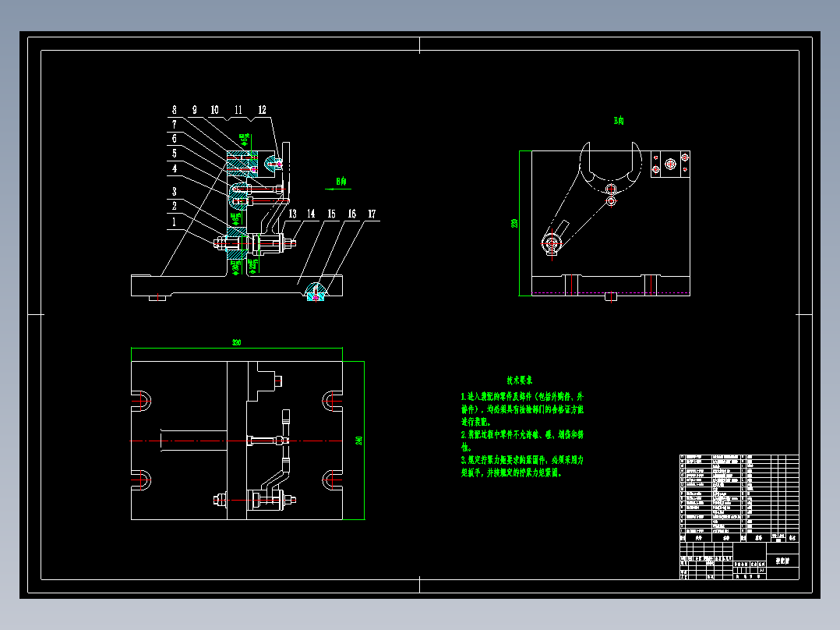Click the 240 vertical dimension text

tap(359, 441)
